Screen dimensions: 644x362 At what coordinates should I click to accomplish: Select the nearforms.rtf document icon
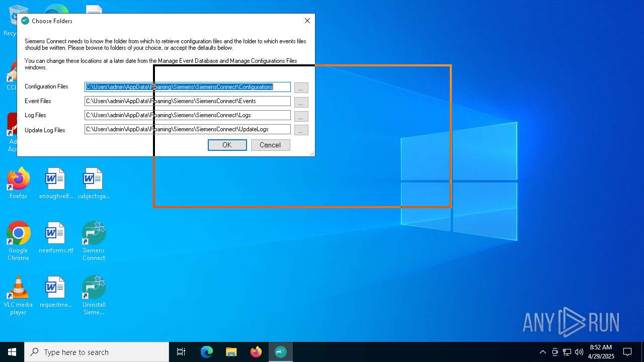pos(56,238)
